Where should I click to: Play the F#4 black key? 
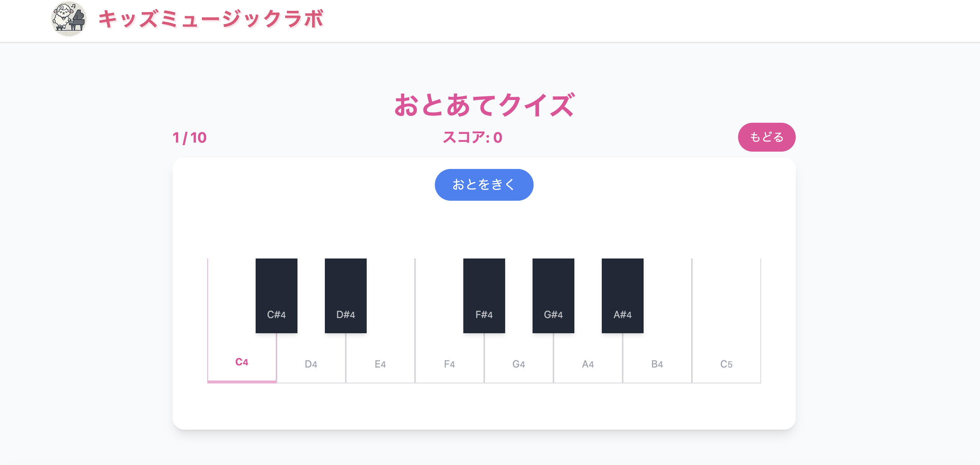484,296
